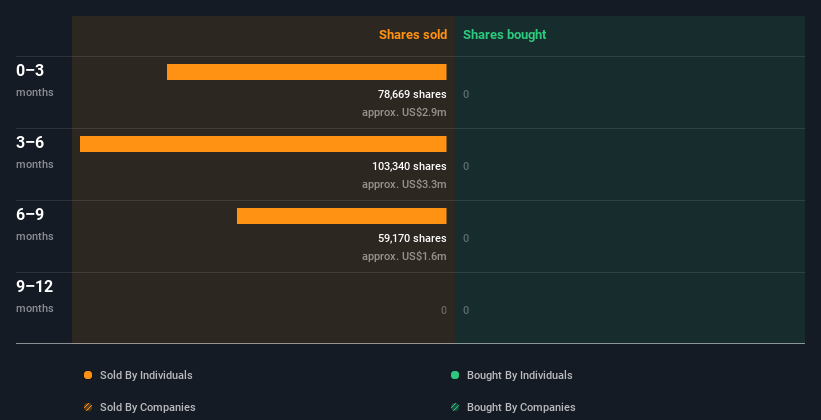
Task: Click the shares sold 0 in 9–12 months row
Action: 443,311
